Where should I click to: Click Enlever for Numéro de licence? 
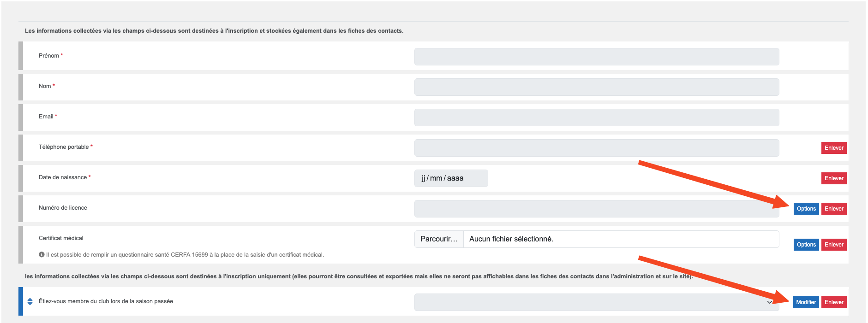click(834, 209)
